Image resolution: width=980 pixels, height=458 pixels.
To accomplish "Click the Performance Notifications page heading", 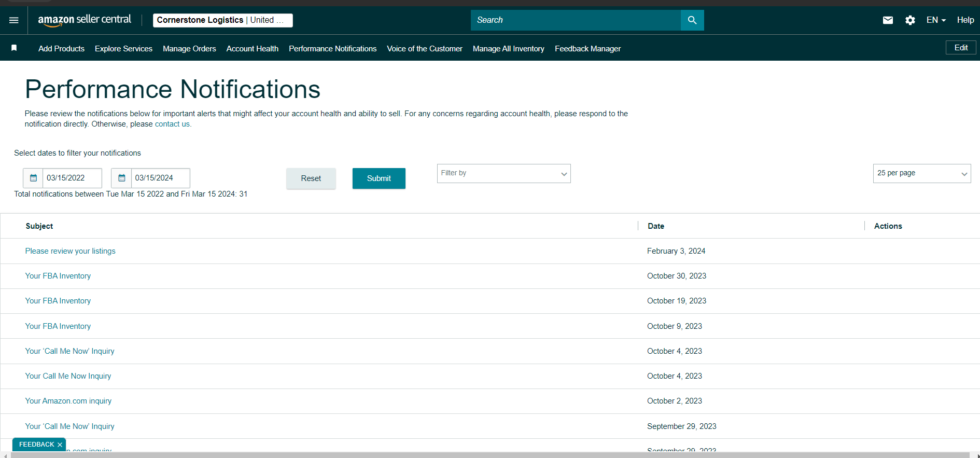I will click(173, 89).
